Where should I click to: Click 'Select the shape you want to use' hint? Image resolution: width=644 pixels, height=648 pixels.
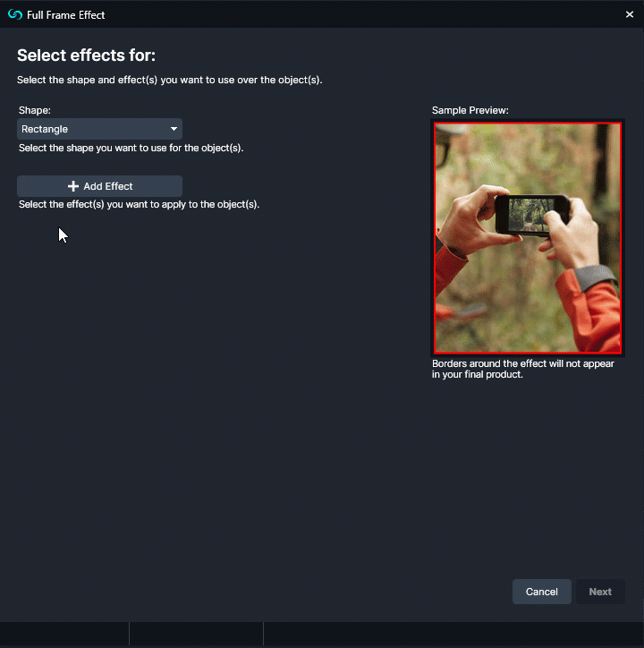[x=131, y=148]
